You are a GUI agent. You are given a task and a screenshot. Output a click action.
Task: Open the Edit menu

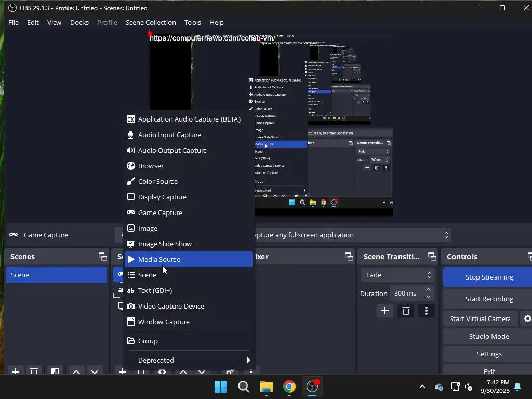click(x=33, y=22)
